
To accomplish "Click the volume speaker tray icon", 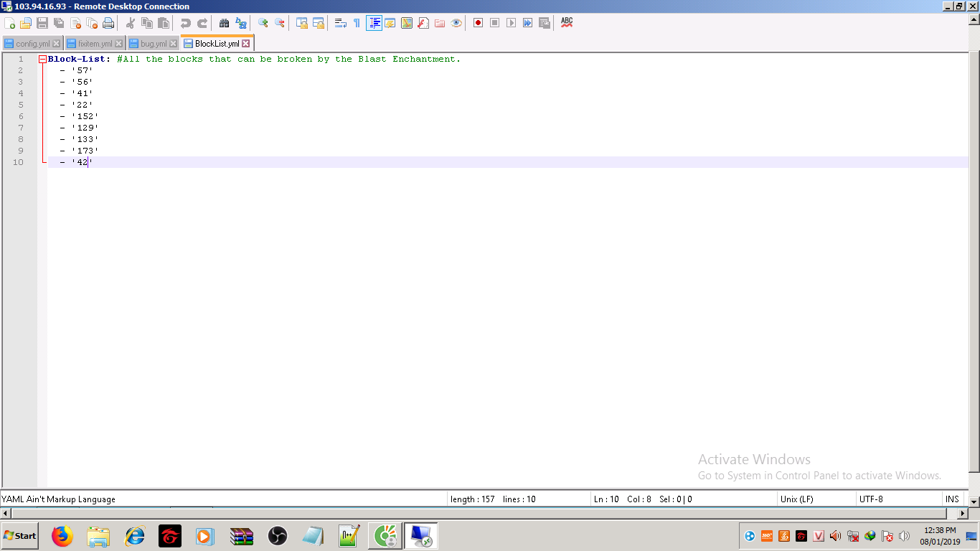I will tap(904, 536).
